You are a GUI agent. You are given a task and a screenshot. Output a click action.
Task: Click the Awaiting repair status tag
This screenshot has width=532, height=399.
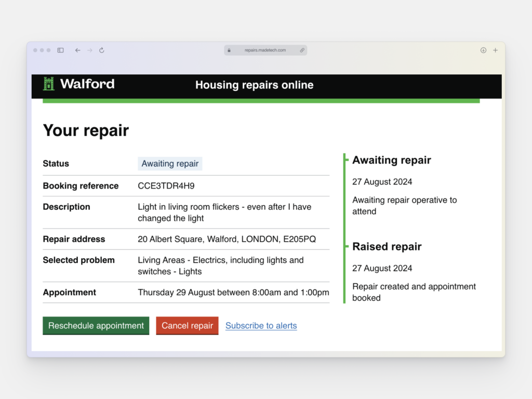[170, 164]
